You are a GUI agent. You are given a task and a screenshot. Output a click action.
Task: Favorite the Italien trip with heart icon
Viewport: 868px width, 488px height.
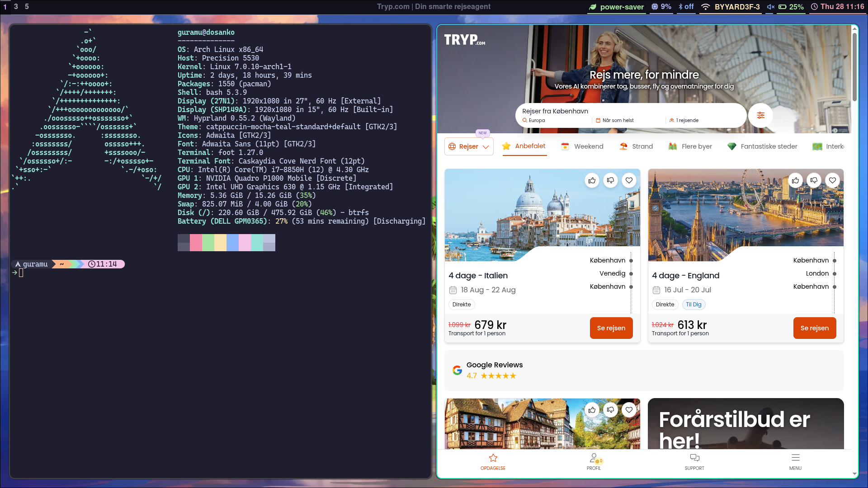point(629,180)
